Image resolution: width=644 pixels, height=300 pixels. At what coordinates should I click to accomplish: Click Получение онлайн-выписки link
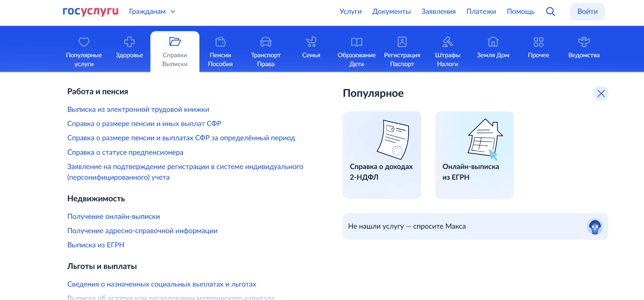pos(113,216)
